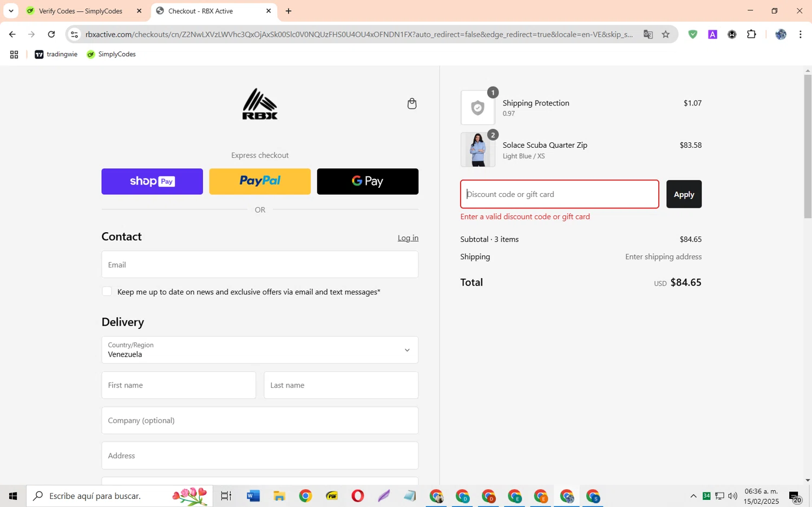This screenshot has width=812, height=507.
Task: Open the tradingwie bookmark
Action: point(56,54)
